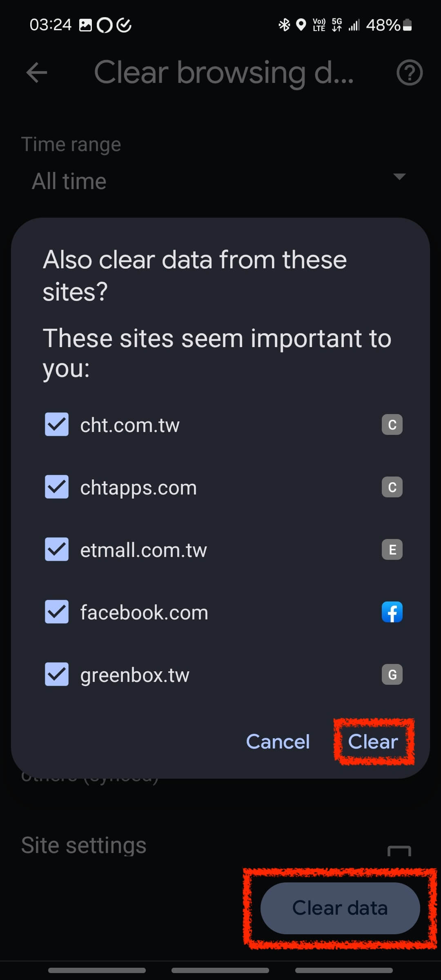
Task: Tap the chtapps.com C icon
Action: click(x=392, y=487)
